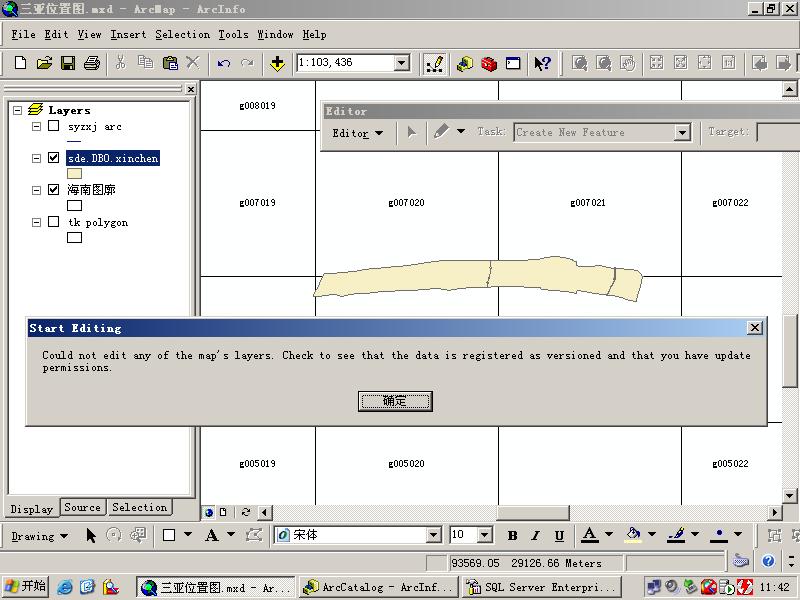Open the sketch tool palette arrow
Screen dimensions: 800x600
461,132
